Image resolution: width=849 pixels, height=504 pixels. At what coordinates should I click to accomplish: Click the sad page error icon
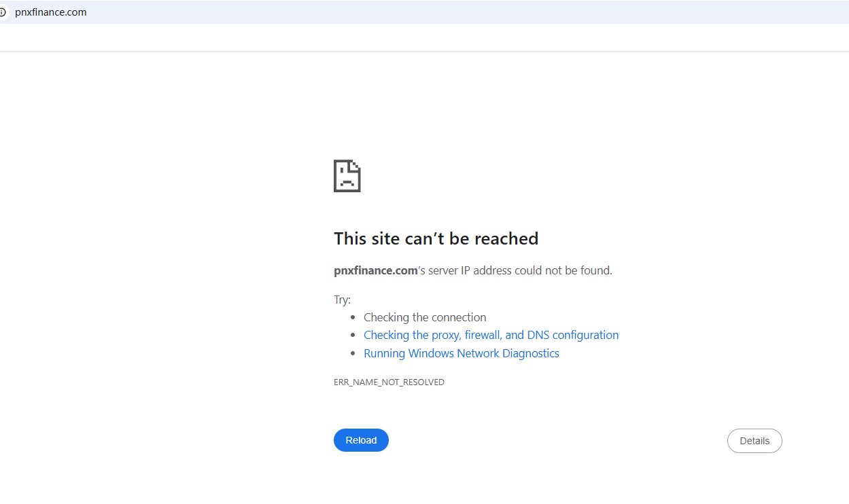click(347, 176)
